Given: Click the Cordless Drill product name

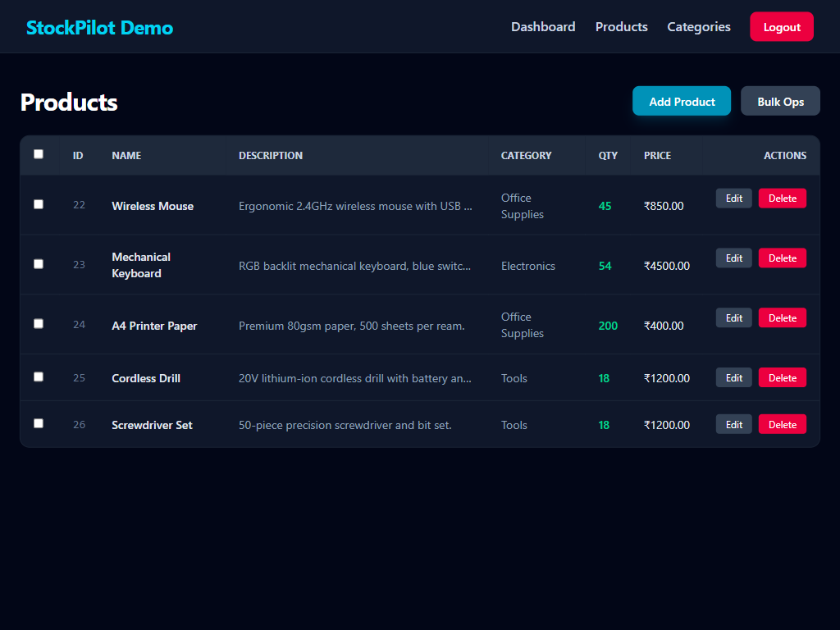Looking at the screenshot, I should (146, 378).
